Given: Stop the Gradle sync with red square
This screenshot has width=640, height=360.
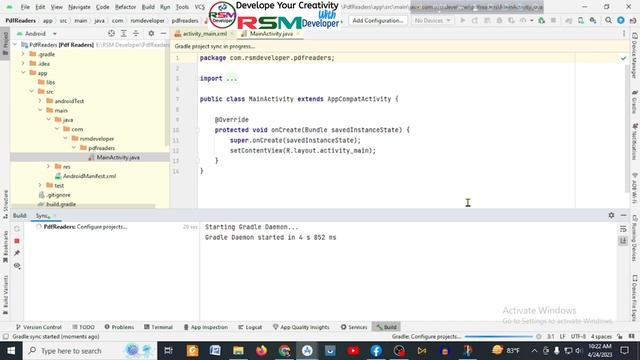Looking at the screenshot, I should (17, 241).
